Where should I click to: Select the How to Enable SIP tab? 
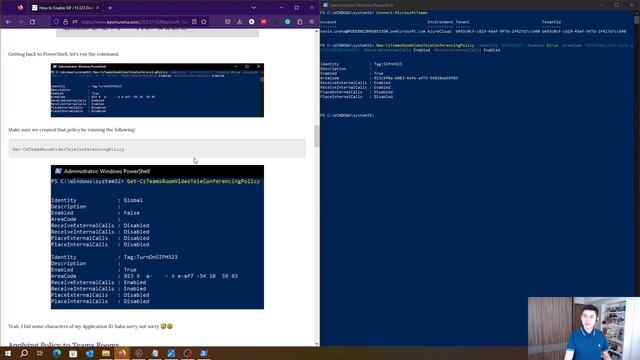click(65, 8)
